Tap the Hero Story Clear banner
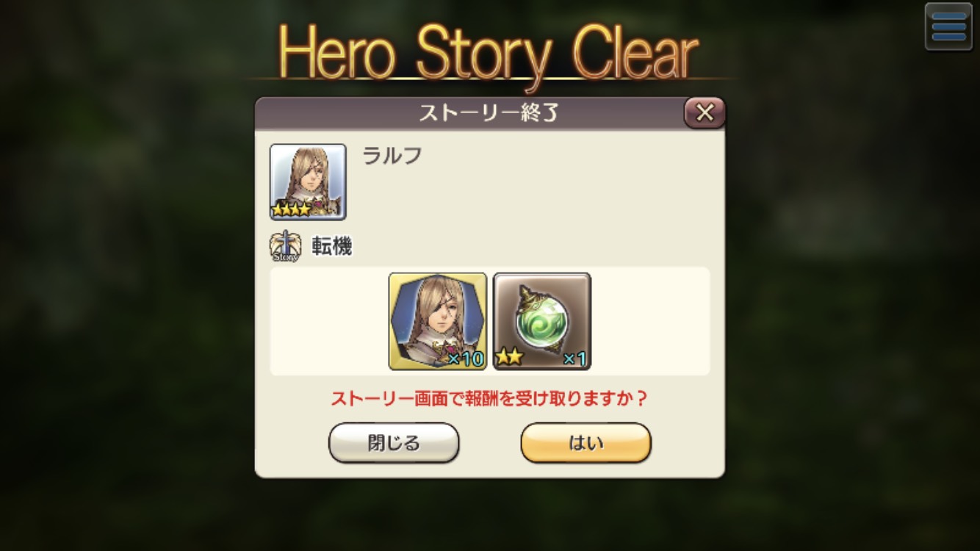Image resolution: width=980 pixels, height=551 pixels. pos(489,53)
